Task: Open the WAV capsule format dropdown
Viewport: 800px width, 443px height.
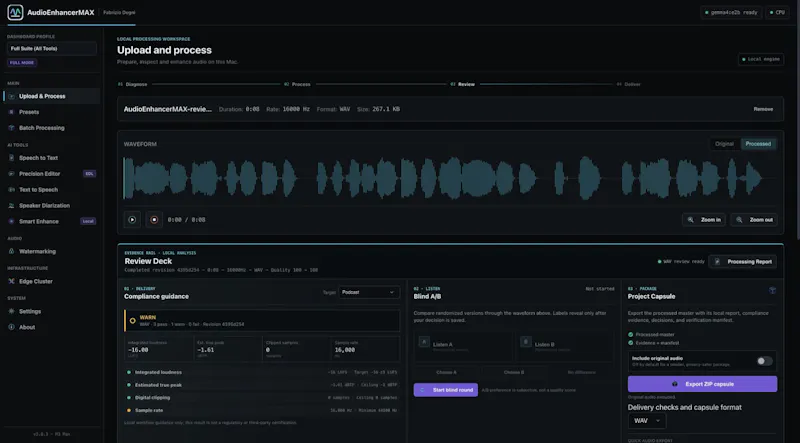Action: (647, 421)
